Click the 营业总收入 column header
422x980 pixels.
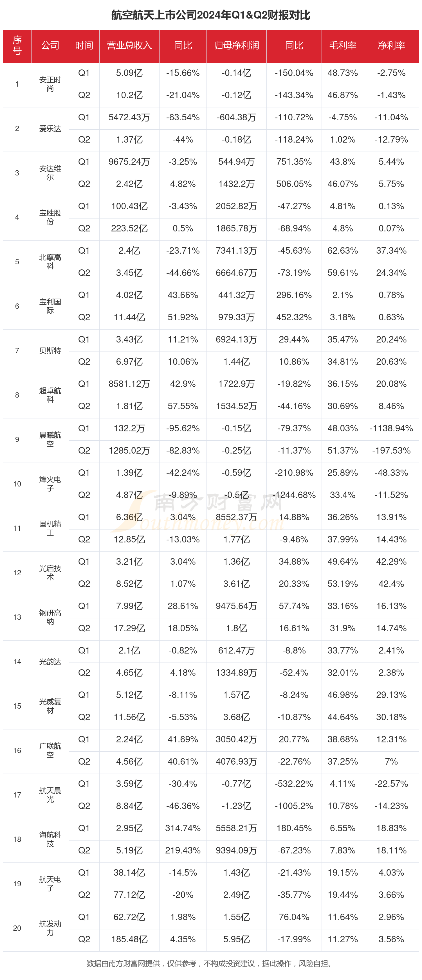coord(129,46)
